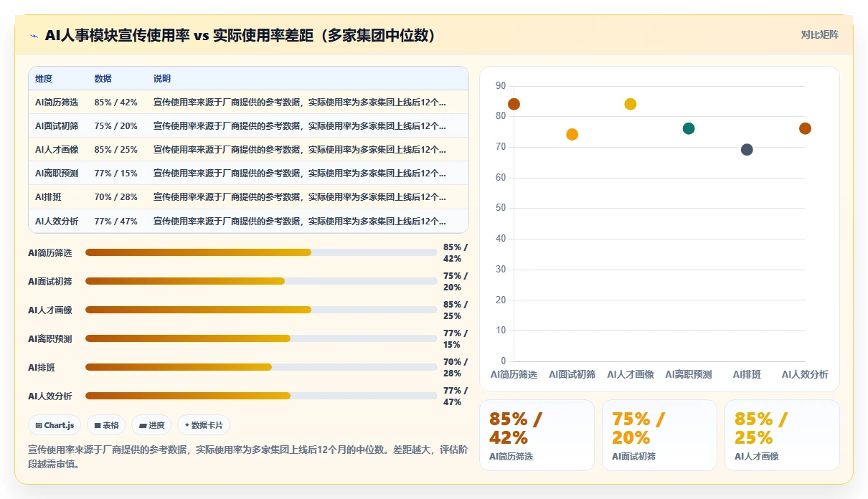Screen dimensions: 868x499
Task: Click the 对比矩阵 label in the header
Action: pyautogui.click(x=820, y=34)
